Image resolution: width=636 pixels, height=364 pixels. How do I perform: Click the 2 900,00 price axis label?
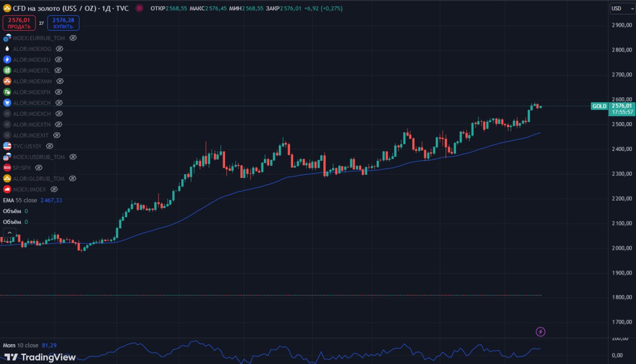click(x=622, y=25)
